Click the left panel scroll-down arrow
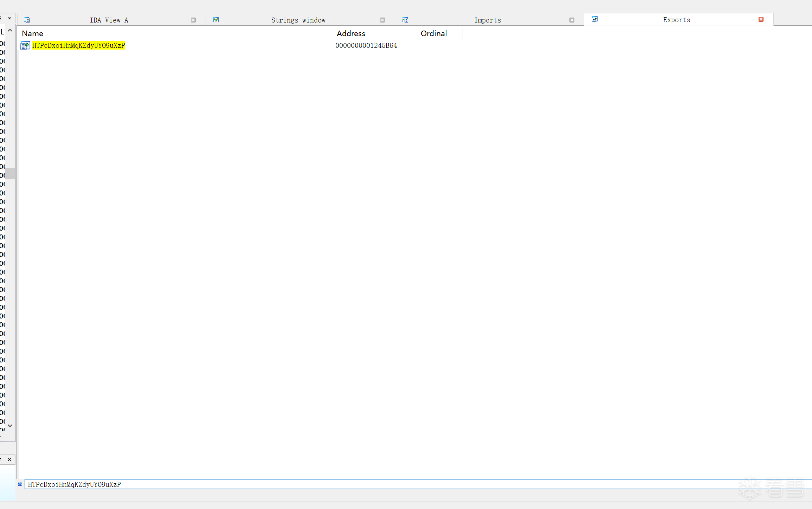Screen dimensions: 812x509 (x=10, y=426)
